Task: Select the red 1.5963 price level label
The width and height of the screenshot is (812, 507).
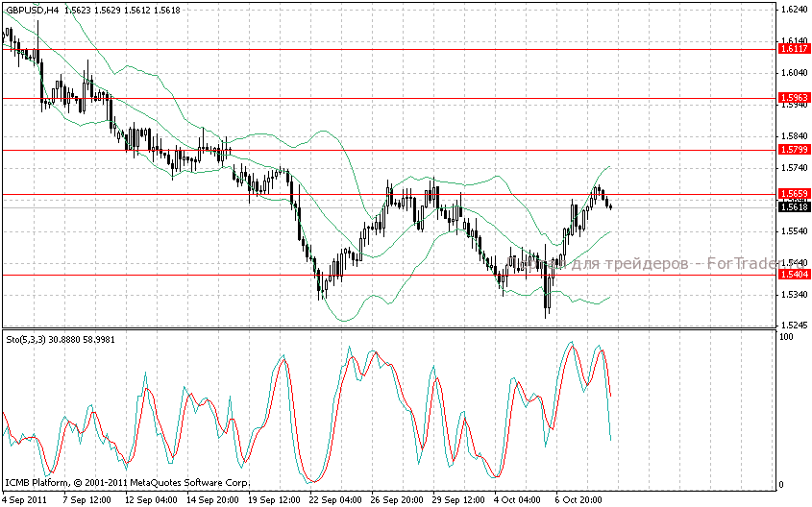Action: point(794,98)
